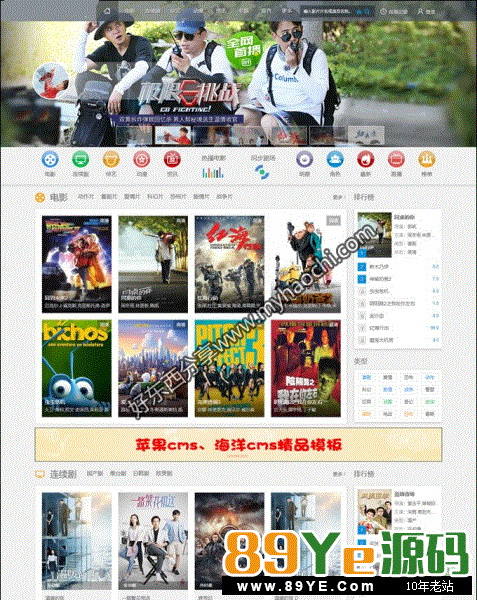
Task: Select the 动作片 filter in the movie section
Action: point(86,197)
